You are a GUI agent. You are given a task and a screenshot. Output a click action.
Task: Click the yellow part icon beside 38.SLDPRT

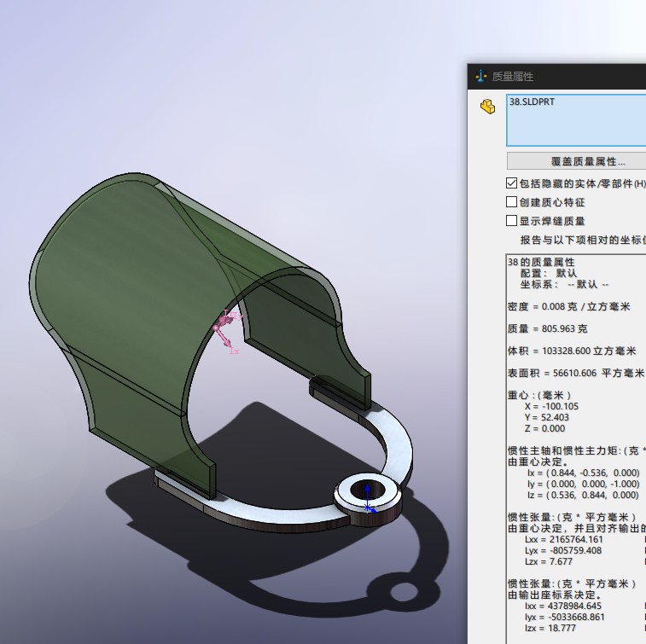(487, 107)
